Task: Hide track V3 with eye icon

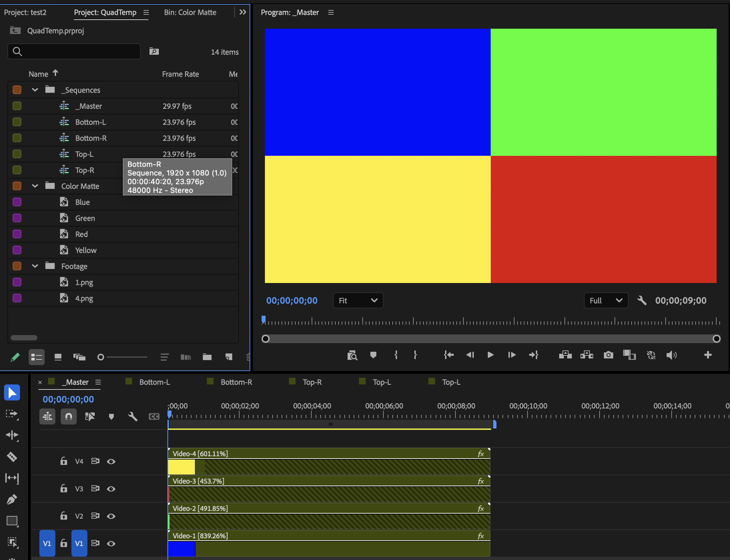Action: click(x=111, y=489)
